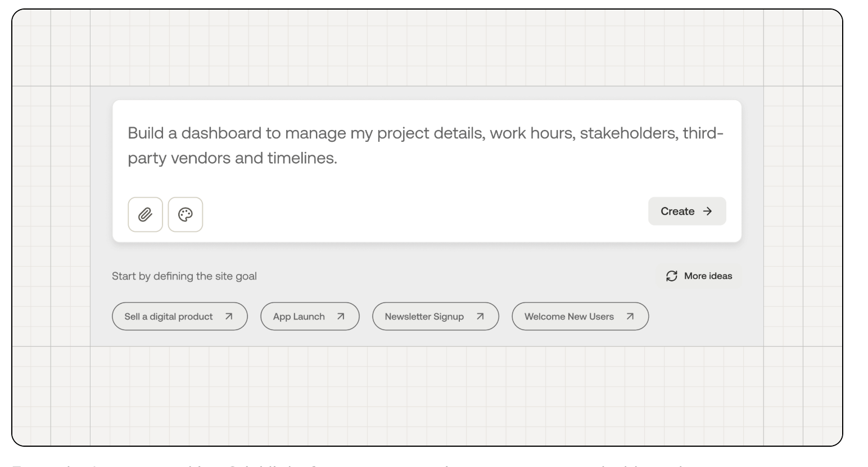The height and width of the screenshot is (467, 868).
Task: Click the paperclip attach file icon
Action: (145, 214)
